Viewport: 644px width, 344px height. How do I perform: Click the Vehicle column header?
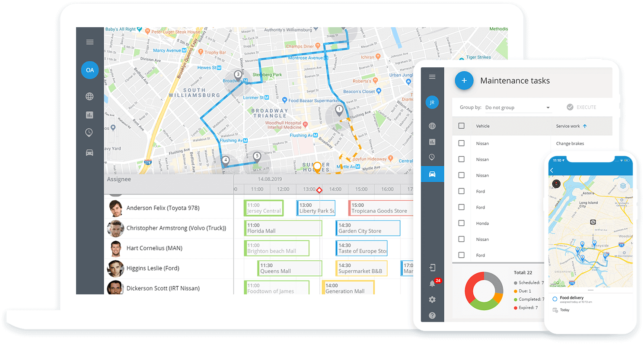(x=483, y=126)
